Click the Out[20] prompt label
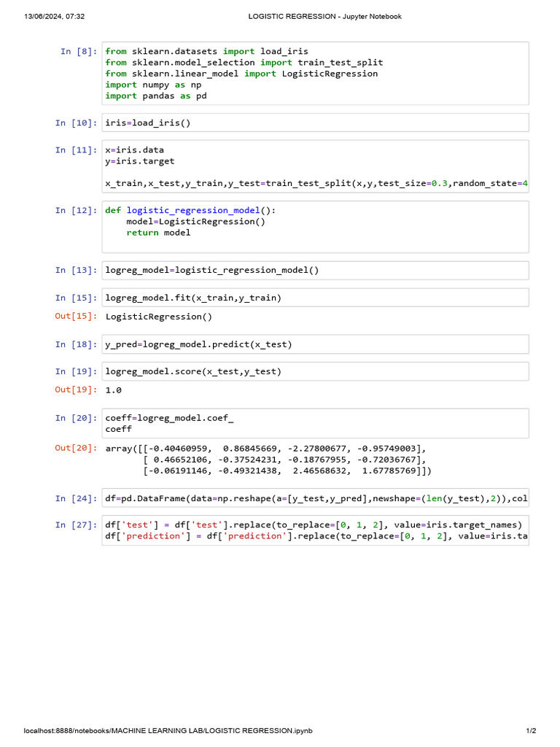The height and width of the screenshot is (747, 560). click(x=76, y=448)
